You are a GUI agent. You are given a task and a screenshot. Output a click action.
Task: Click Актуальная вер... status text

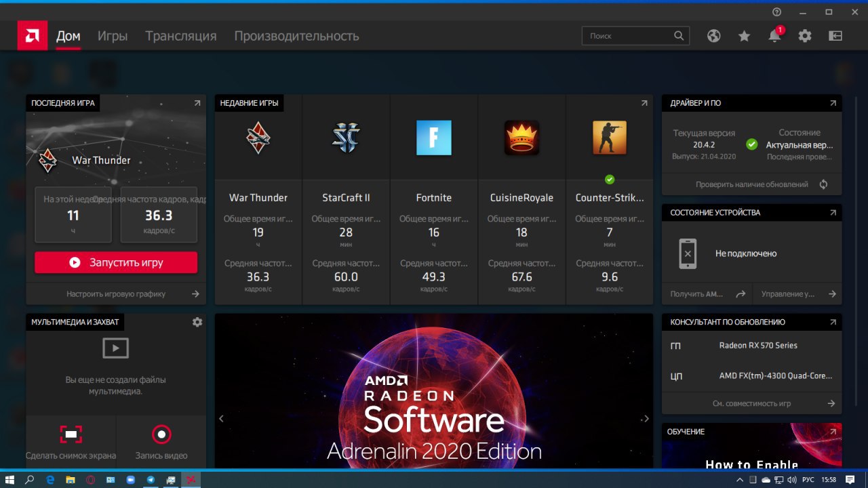coord(800,145)
